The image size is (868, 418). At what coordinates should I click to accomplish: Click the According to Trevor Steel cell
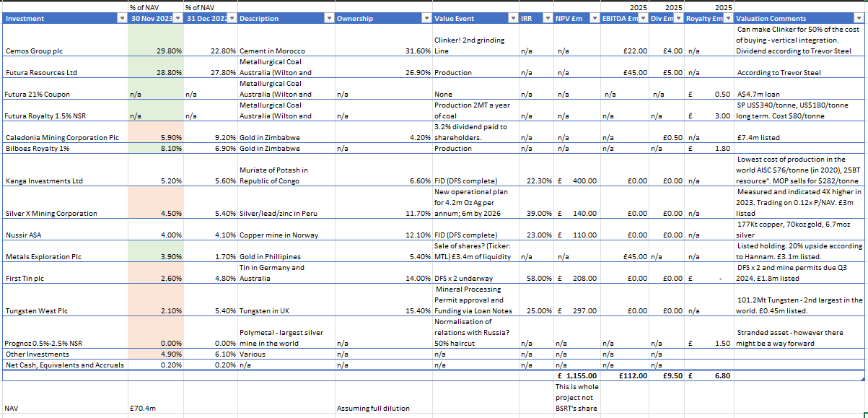799,67
